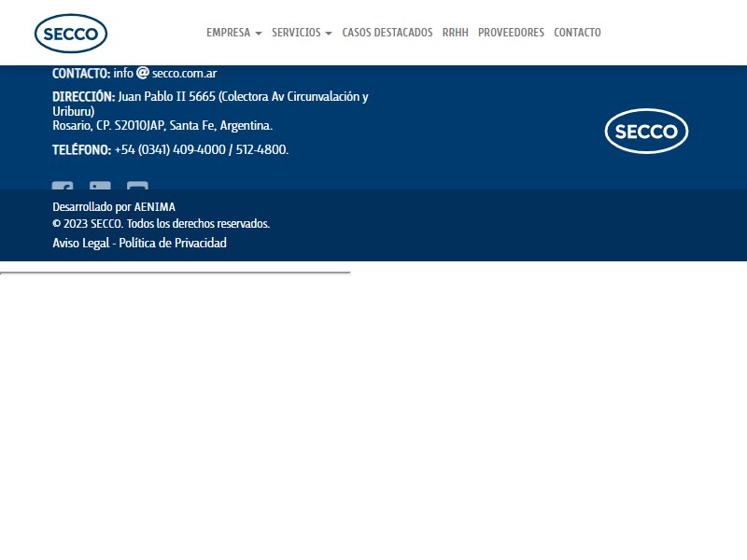Click the text 'Rosario, CP. S2010JAP, Santa Fe, Argentina.'
Screen dimensions: 747x560
tap(162, 125)
